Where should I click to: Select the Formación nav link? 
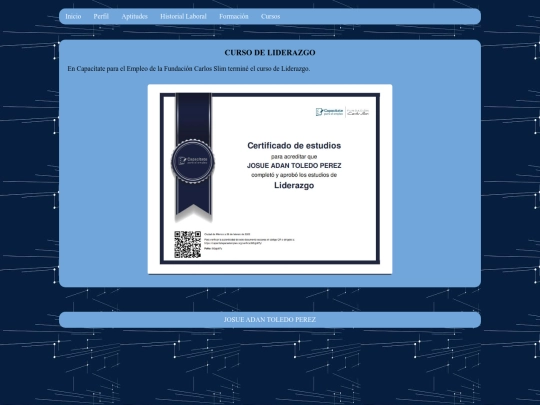(x=233, y=16)
